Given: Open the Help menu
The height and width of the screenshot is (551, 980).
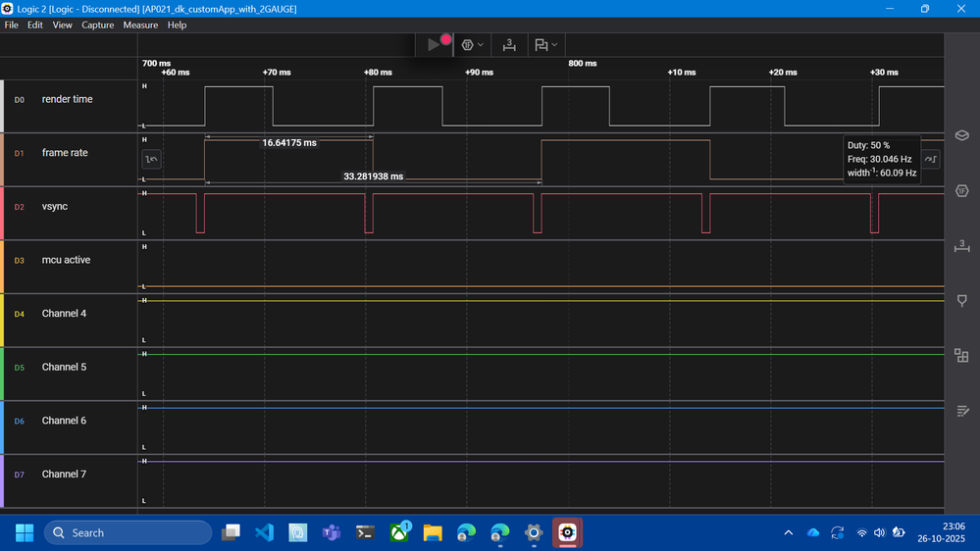Looking at the screenshot, I should coord(177,25).
